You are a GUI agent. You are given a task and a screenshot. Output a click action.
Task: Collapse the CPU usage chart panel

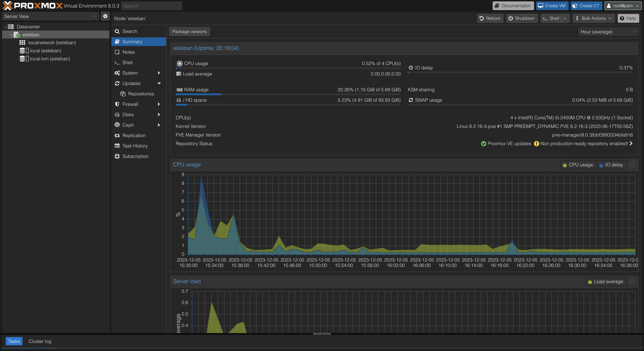(632, 165)
